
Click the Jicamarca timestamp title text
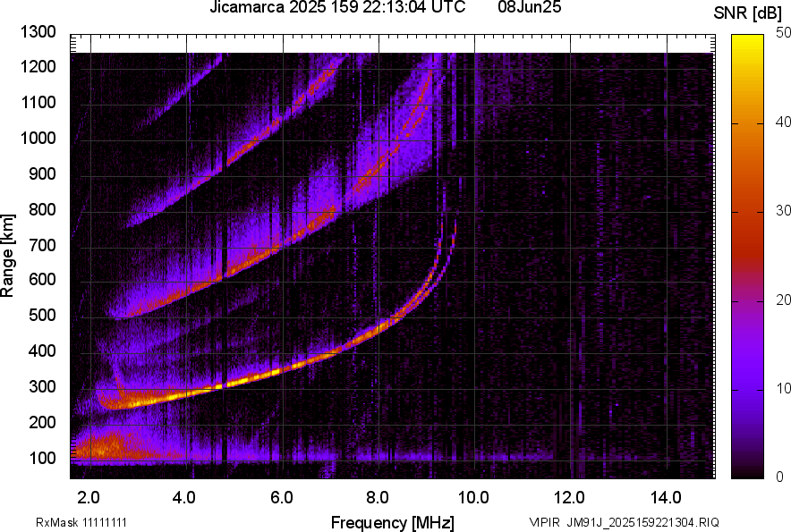tap(337, 7)
